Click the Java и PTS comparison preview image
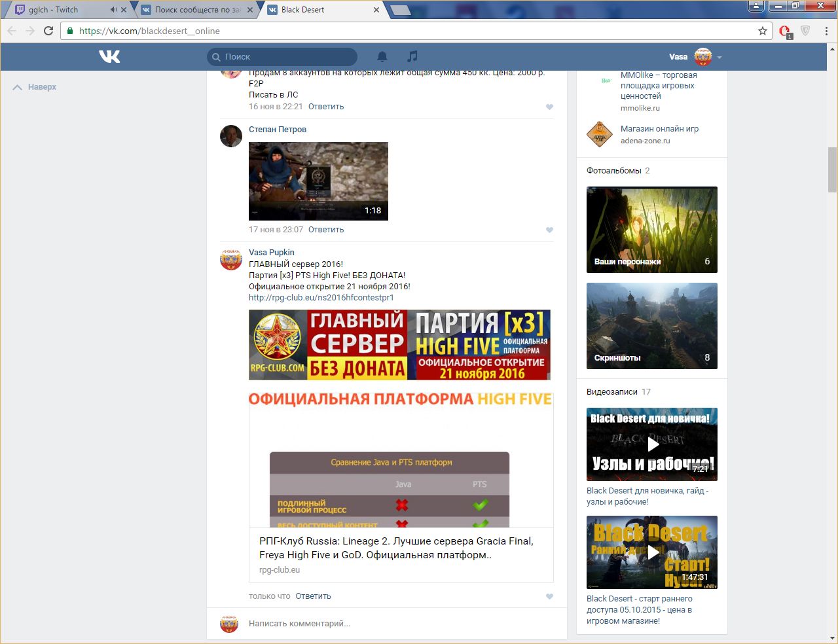Viewport: 838px width, 644px height. tap(401, 460)
